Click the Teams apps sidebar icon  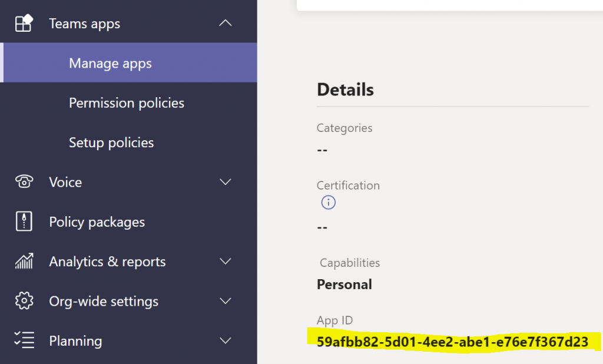pyautogui.click(x=24, y=24)
